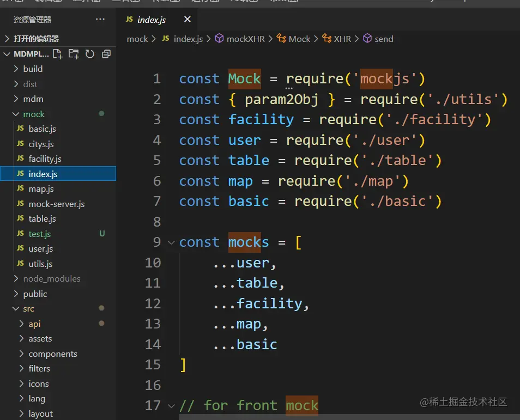This screenshot has width=520, height=420.
Task: Click the XHR breadcrumb segment
Action: click(x=342, y=39)
